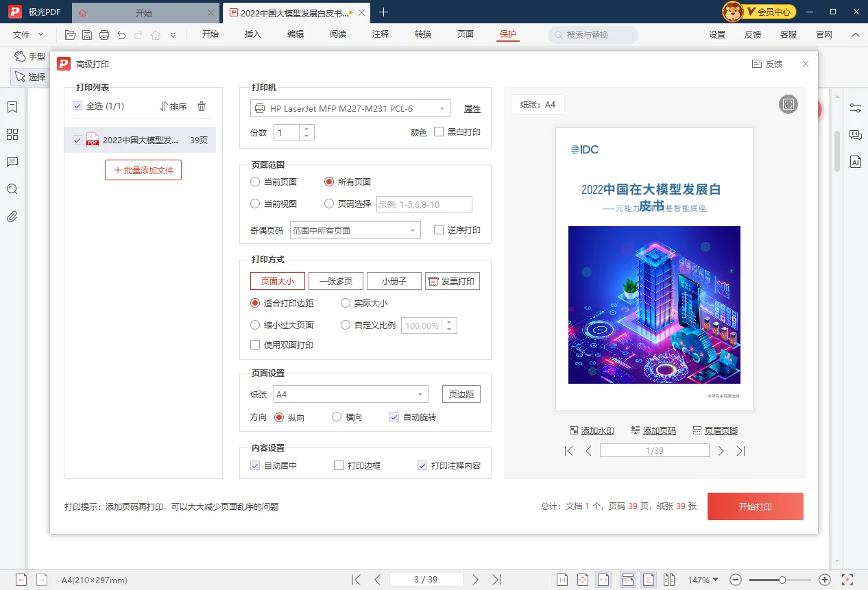Switch to the 转换 ribbon tab
The height and width of the screenshot is (590, 868).
point(422,34)
